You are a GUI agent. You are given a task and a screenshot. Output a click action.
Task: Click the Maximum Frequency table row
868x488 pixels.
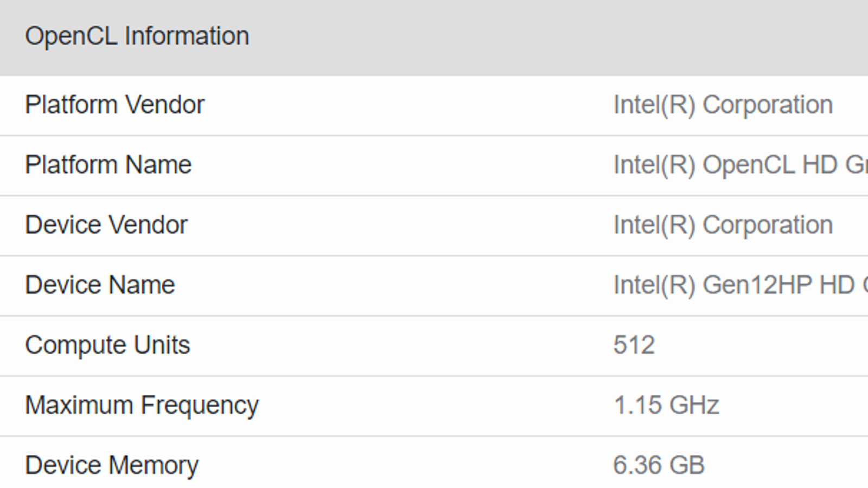tap(434, 406)
